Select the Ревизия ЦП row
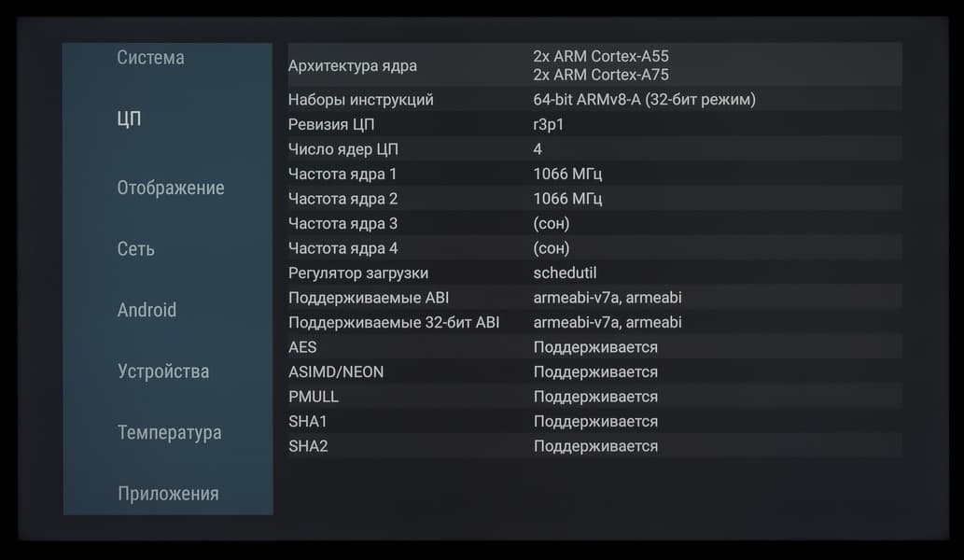 pyautogui.click(x=594, y=124)
